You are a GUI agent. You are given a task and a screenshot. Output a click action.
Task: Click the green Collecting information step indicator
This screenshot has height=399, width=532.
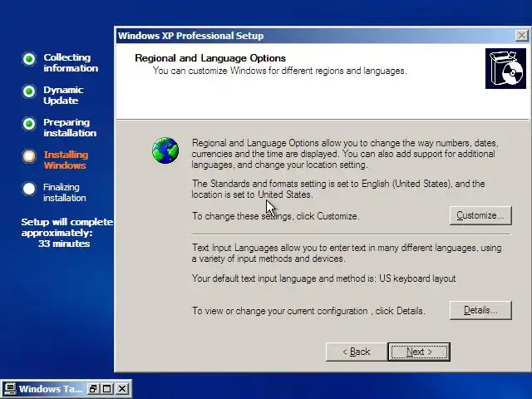click(x=29, y=59)
